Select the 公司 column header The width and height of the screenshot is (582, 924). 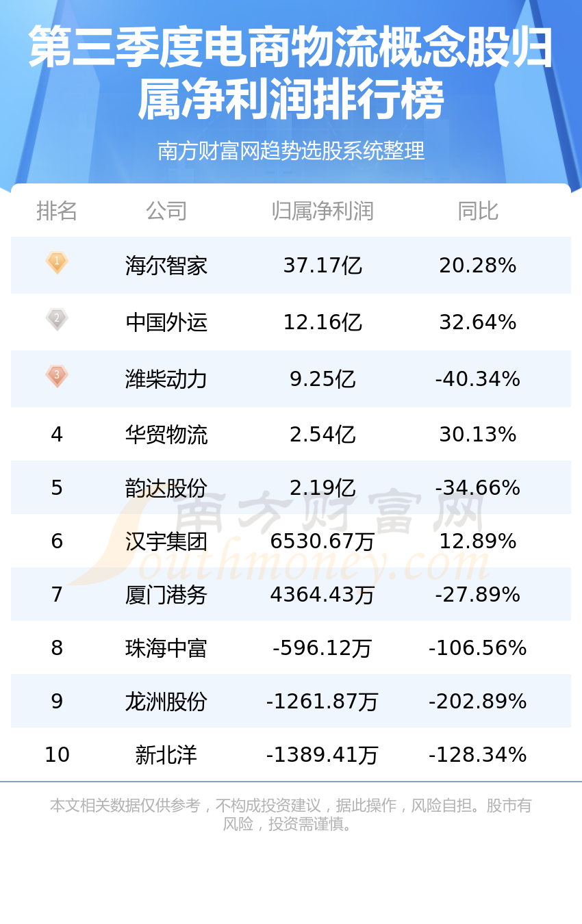click(x=166, y=211)
